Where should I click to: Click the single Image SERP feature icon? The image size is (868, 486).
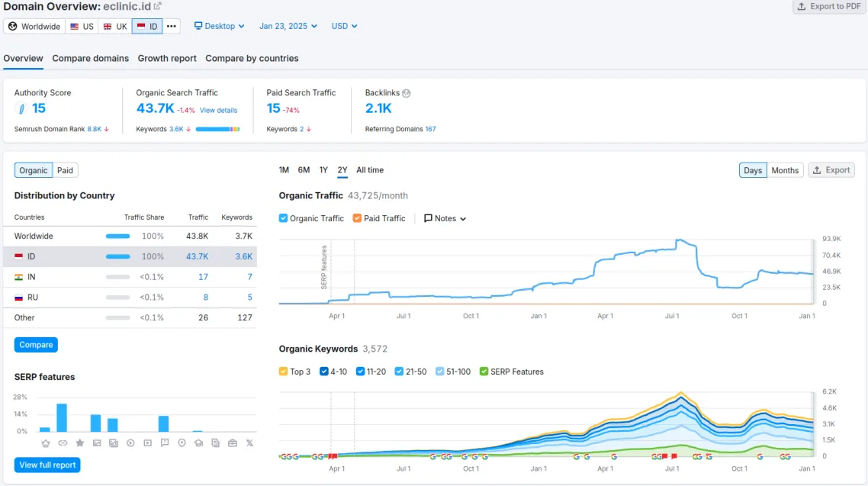tap(97, 443)
